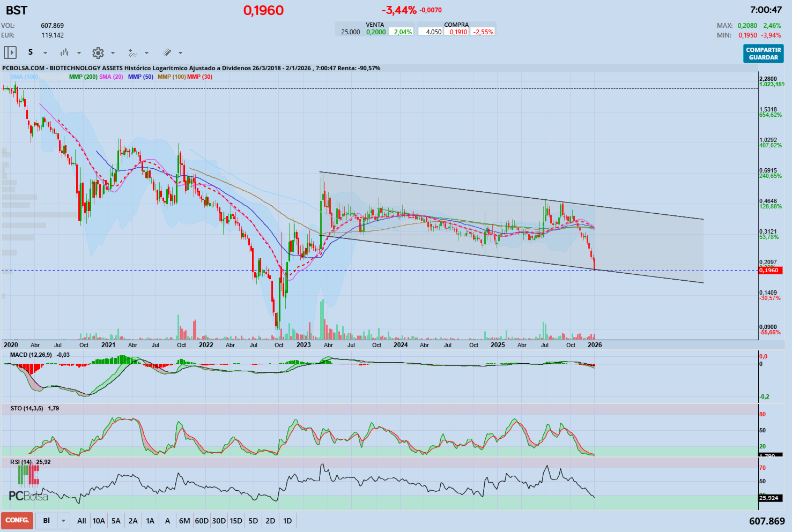Image resolution: width=792 pixels, height=532 pixels.
Task: Click the gear settings icon in the toolbar
Action: pos(98,53)
